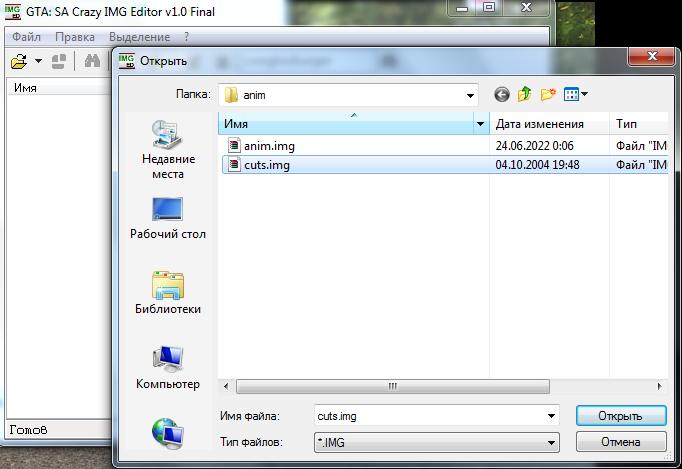Sort by the Тип column header
682x469 pixels.
pos(639,124)
